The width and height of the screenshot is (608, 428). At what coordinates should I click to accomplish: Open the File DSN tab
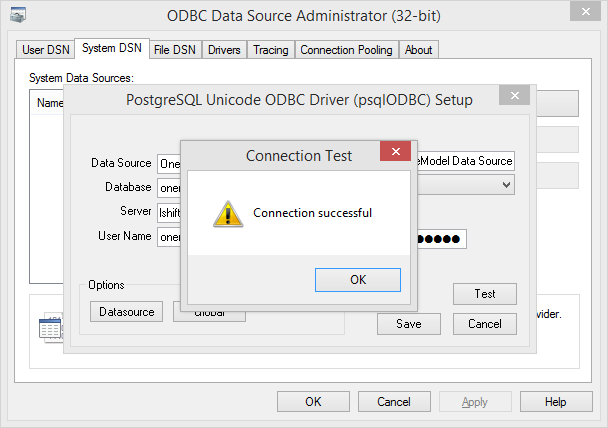pyautogui.click(x=175, y=50)
